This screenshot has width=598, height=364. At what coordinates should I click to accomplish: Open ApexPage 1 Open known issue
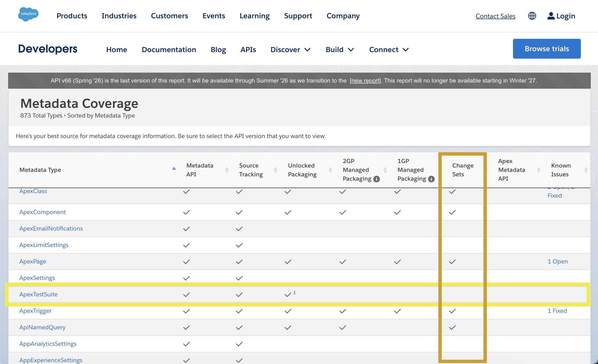click(557, 261)
